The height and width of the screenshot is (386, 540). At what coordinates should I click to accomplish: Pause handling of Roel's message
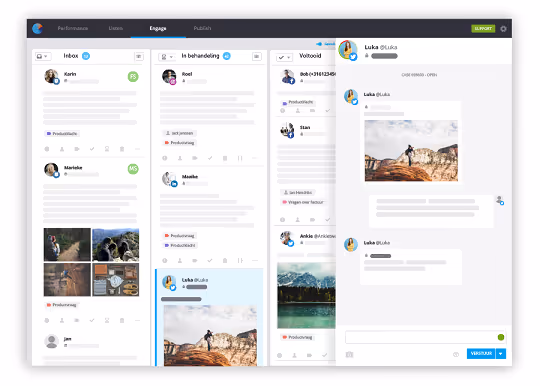coord(240,158)
